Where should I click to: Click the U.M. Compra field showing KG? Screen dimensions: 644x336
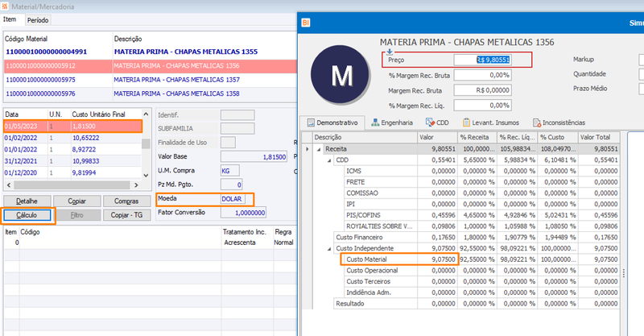pyautogui.click(x=230, y=171)
